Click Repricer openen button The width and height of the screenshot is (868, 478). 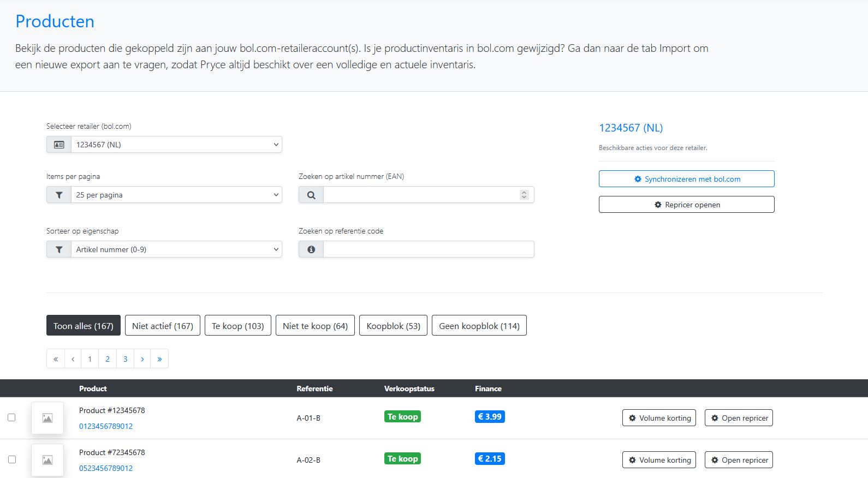pyautogui.click(x=687, y=205)
